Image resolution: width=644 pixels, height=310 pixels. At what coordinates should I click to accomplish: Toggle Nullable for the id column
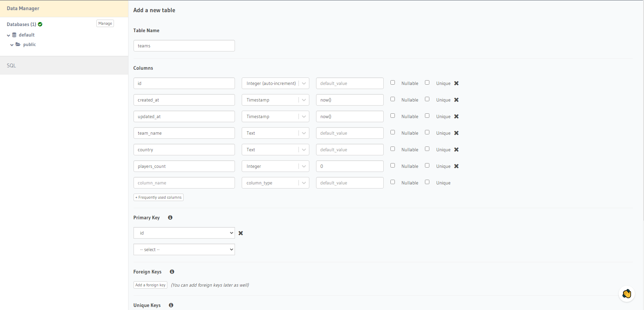tap(392, 83)
